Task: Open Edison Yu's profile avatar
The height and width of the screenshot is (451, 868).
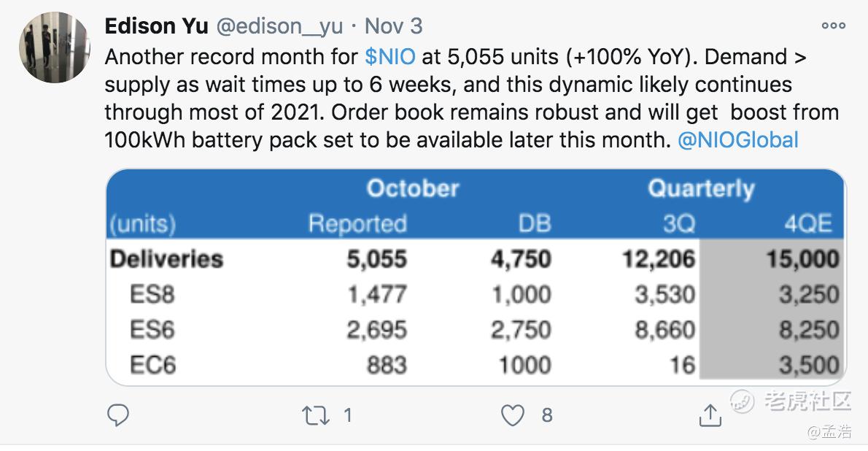Action: point(54,47)
